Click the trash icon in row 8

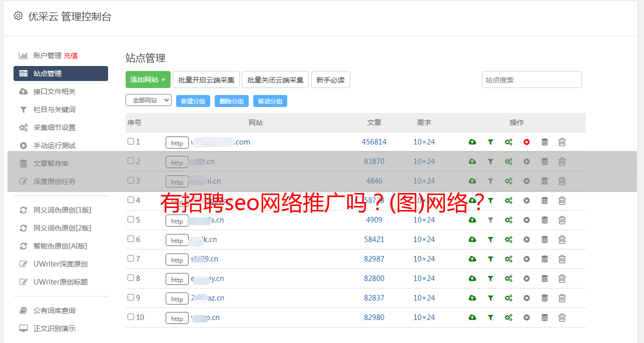pos(562,278)
